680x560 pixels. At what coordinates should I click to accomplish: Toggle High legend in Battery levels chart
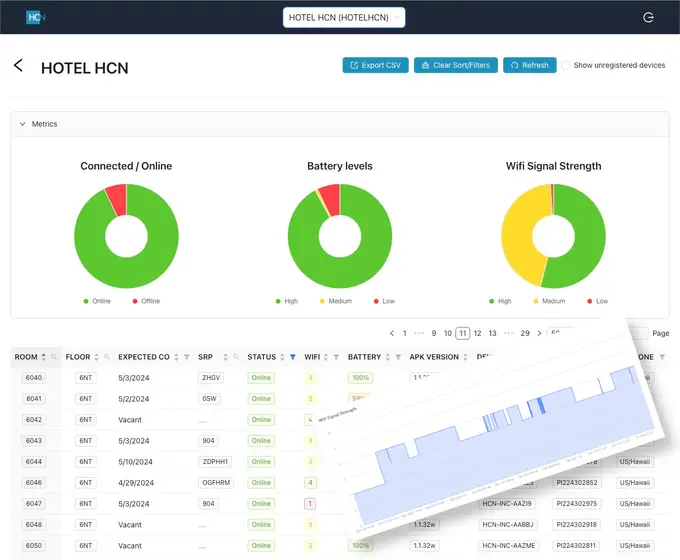pos(287,301)
